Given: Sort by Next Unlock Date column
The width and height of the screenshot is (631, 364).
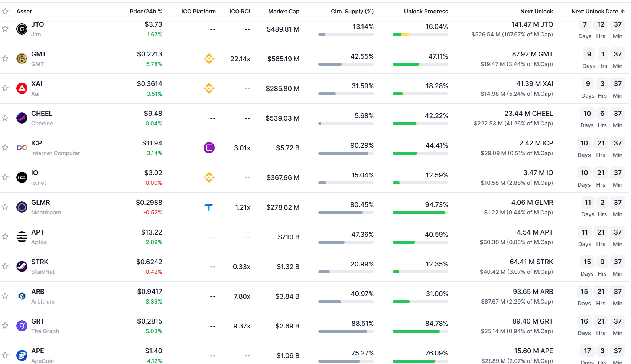Looking at the screenshot, I should (598, 12).
